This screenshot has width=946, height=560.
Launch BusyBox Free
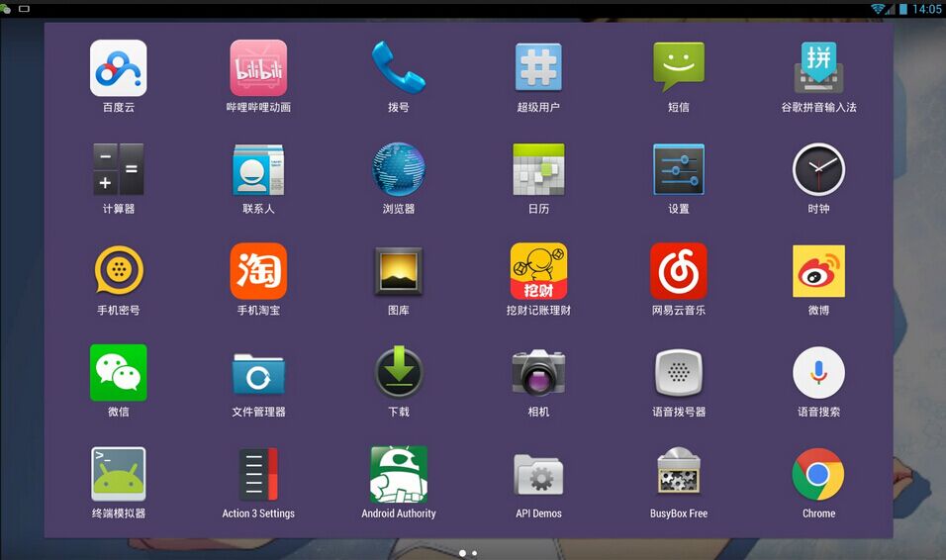point(679,471)
